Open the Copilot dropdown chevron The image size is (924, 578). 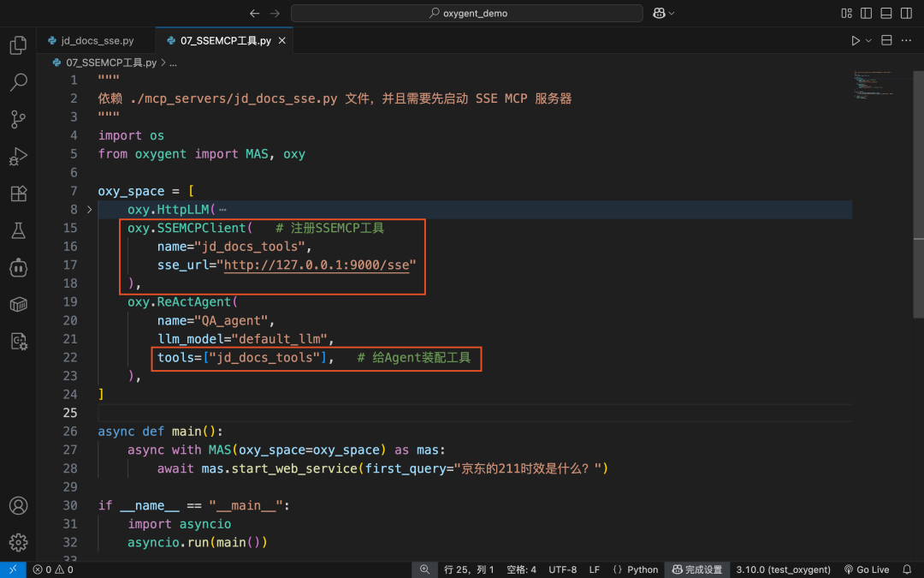pos(672,13)
